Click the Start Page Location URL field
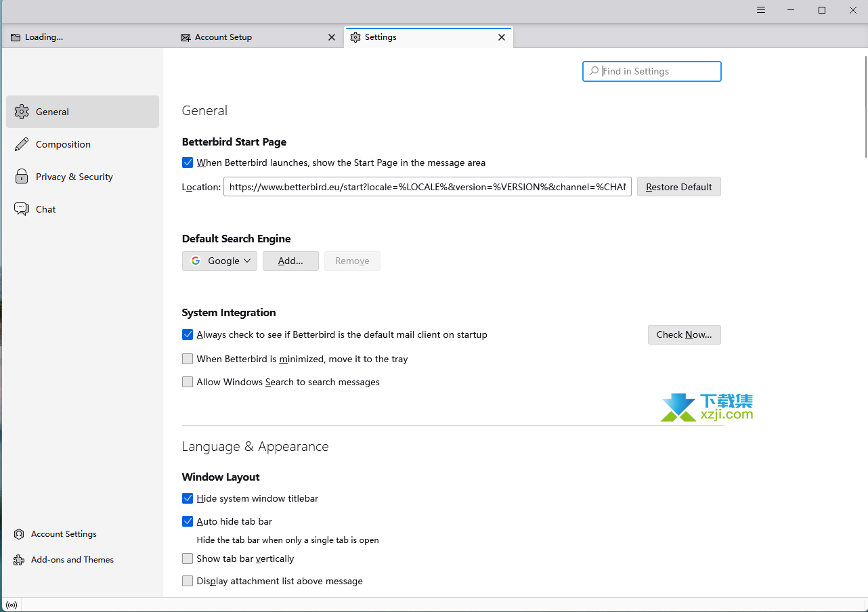This screenshot has width=868, height=612. pos(427,187)
